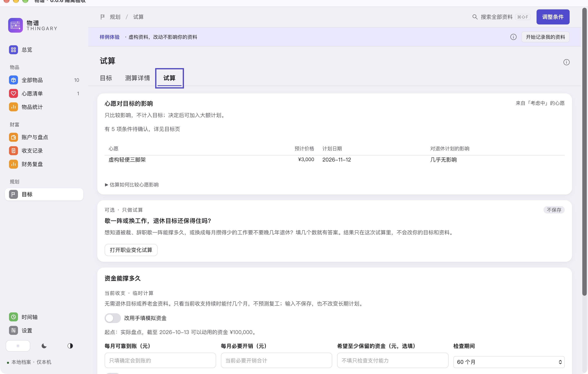Open 物品统计 from its bar-chart icon
588x374 pixels.
point(13,107)
